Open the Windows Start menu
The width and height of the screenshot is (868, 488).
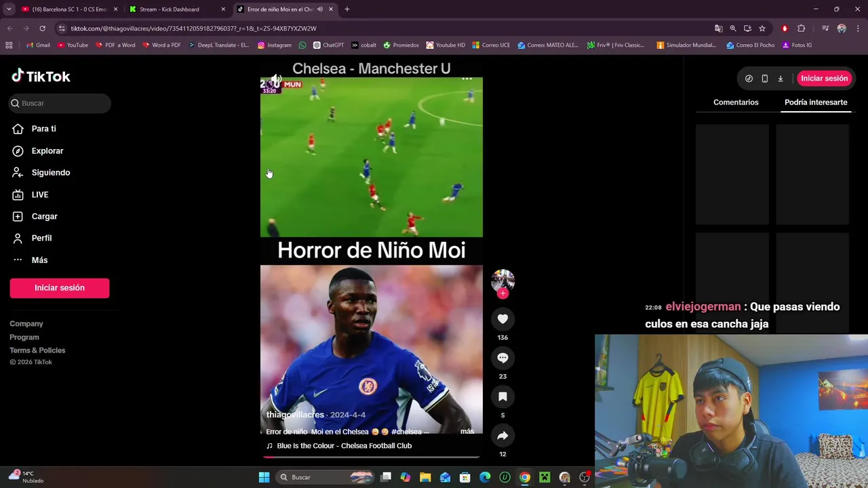264,477
